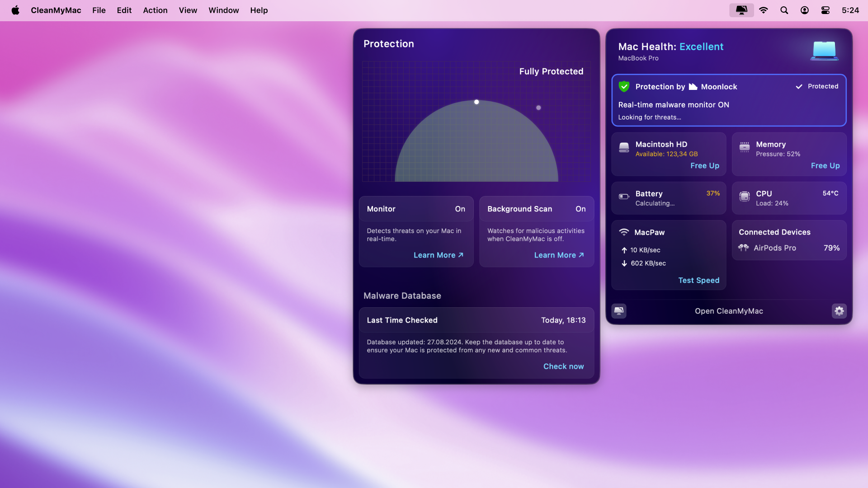Click Free Up for Memory
Screen dimensions: 868x488
(825, 165)
